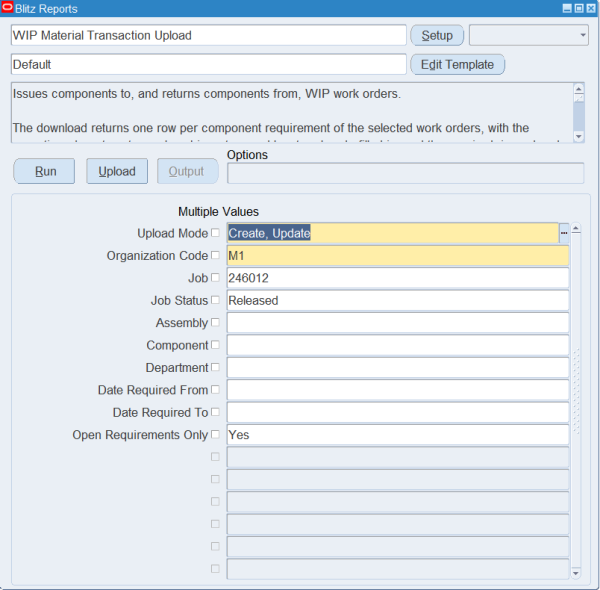The image size is (600, 590).
Task: Enable multiple values for Job Status
Action: 215,300
